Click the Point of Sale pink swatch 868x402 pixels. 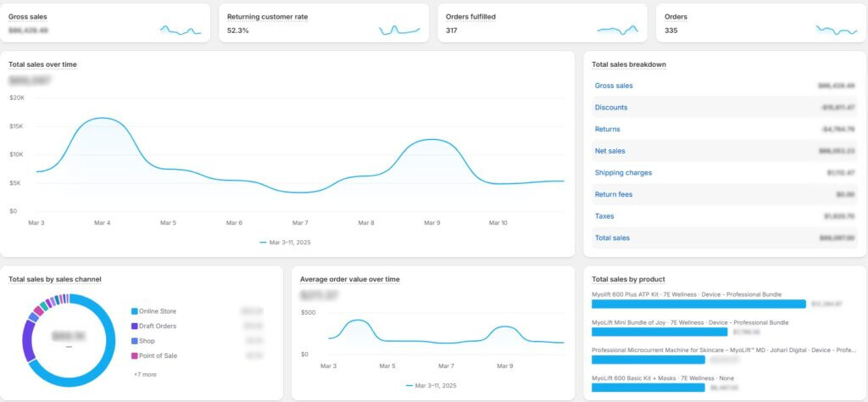tap(134, 355)
